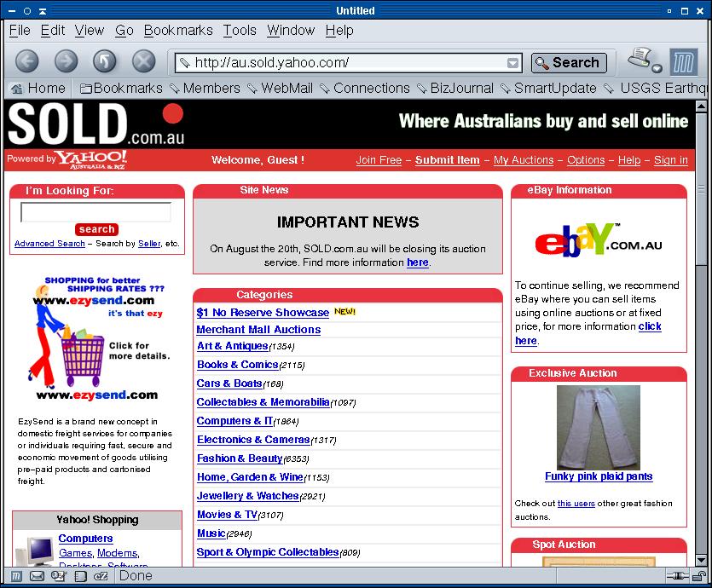The image size is (712, 588).
Task: Open the Jewellery & Watches category
Action: 248,496
